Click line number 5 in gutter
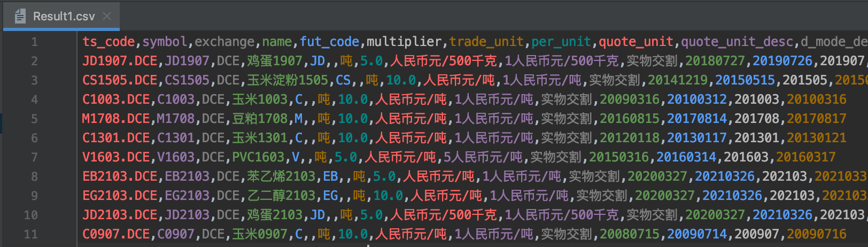This screenshot has height=247, width=868. (x=34, y=119)
